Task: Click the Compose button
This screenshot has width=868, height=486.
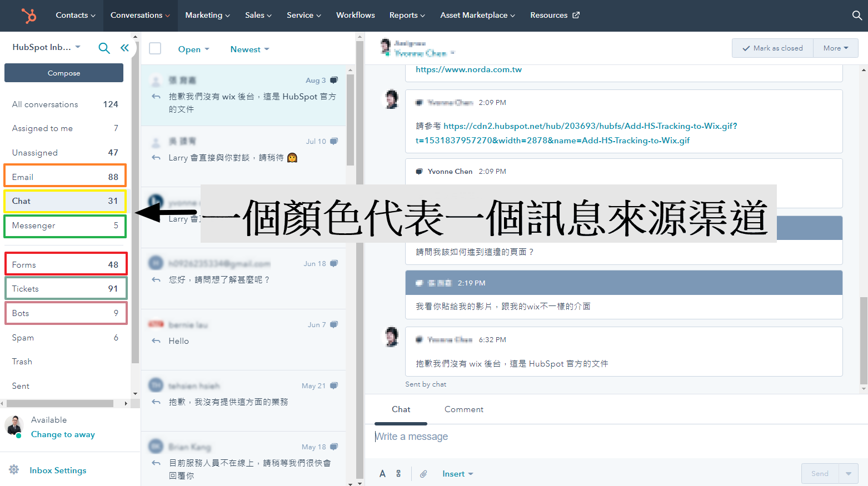Action: (64, 73)
